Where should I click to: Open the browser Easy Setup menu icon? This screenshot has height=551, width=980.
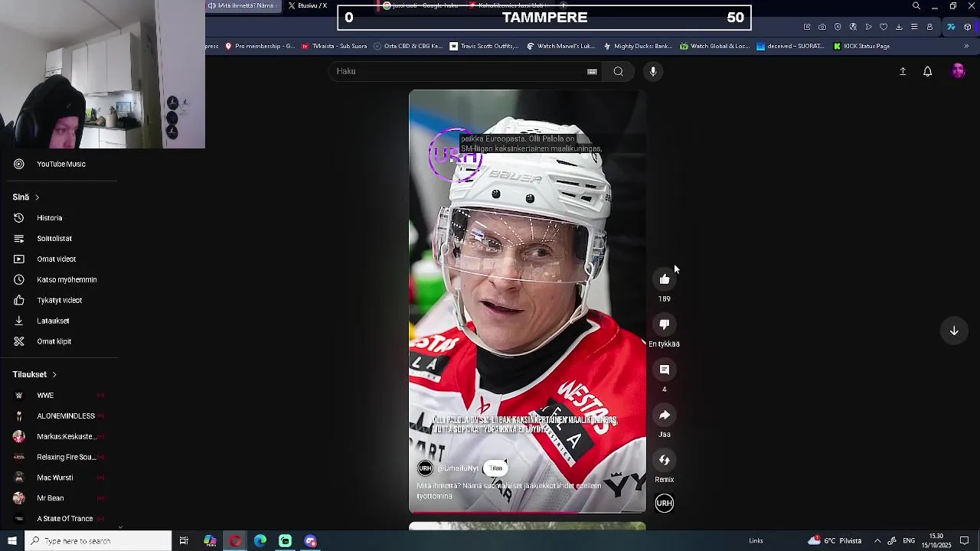pyautogui.click(x=914, y=27)
